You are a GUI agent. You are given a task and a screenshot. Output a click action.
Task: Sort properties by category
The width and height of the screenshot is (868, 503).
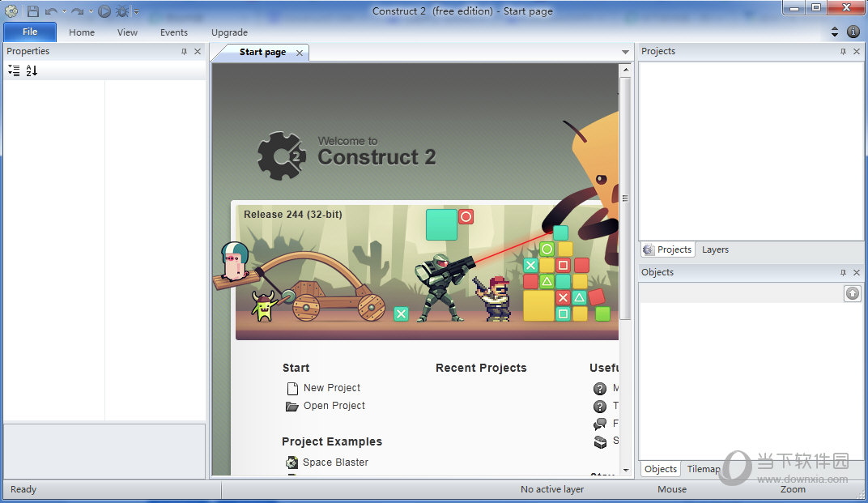pos(14,70)
